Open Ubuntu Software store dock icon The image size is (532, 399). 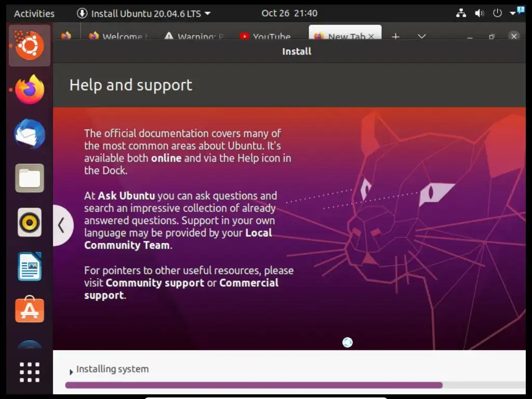[30, 310]
